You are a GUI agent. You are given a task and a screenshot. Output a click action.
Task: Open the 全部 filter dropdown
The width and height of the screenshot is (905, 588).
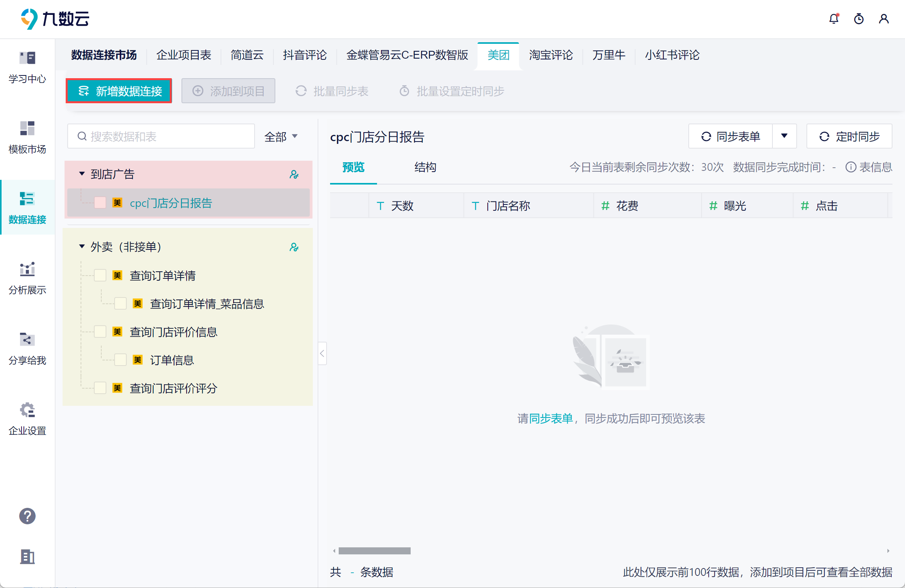pyautogui.click(x=281, y=136)
